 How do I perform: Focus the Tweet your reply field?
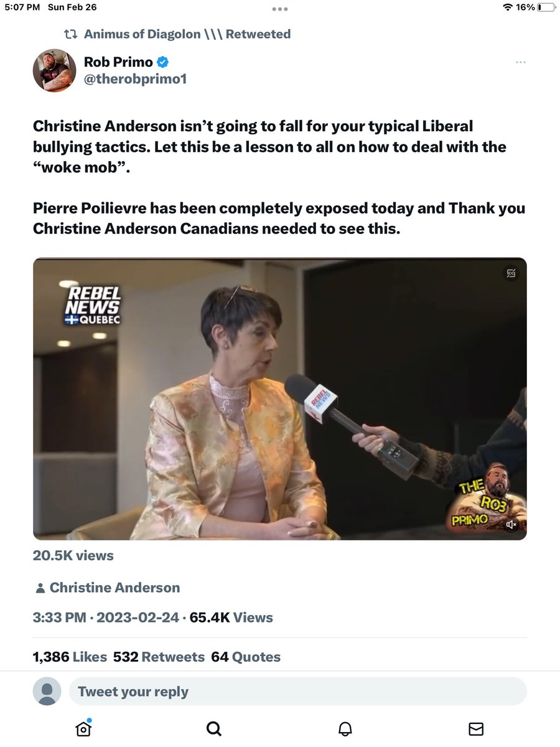pyautogui.click(x=297, y=692)
